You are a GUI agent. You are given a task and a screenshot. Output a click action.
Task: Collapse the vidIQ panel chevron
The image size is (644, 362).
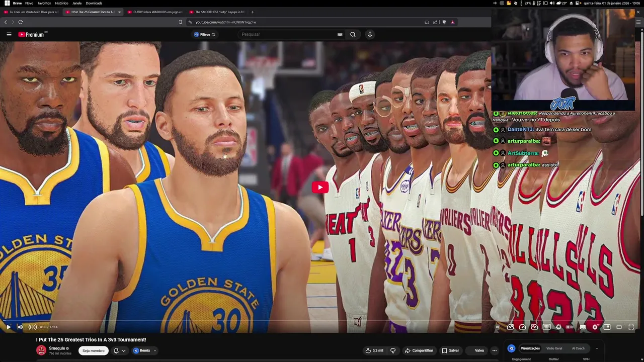pyautogui.click(x=597, y=348)
